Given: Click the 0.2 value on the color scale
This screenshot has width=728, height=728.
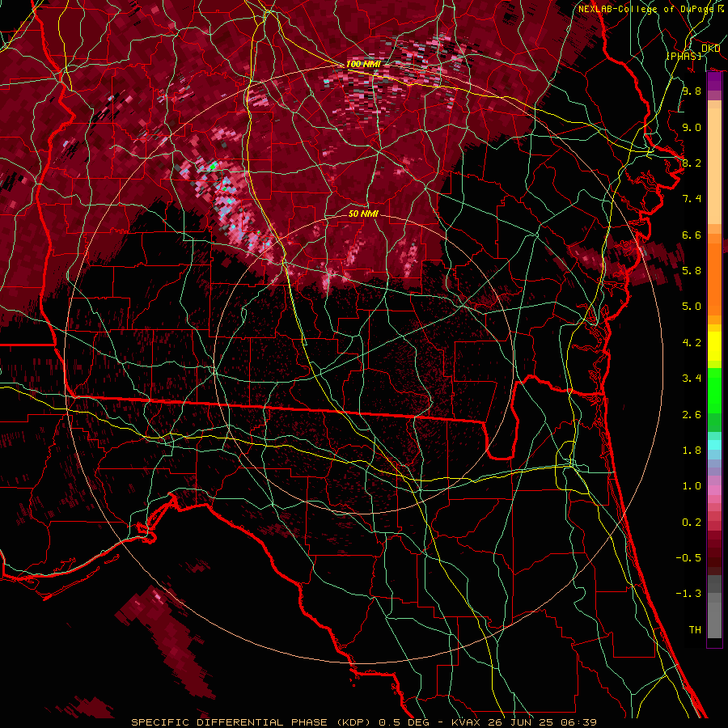Looking at the screenshot, I should point(692,522).
